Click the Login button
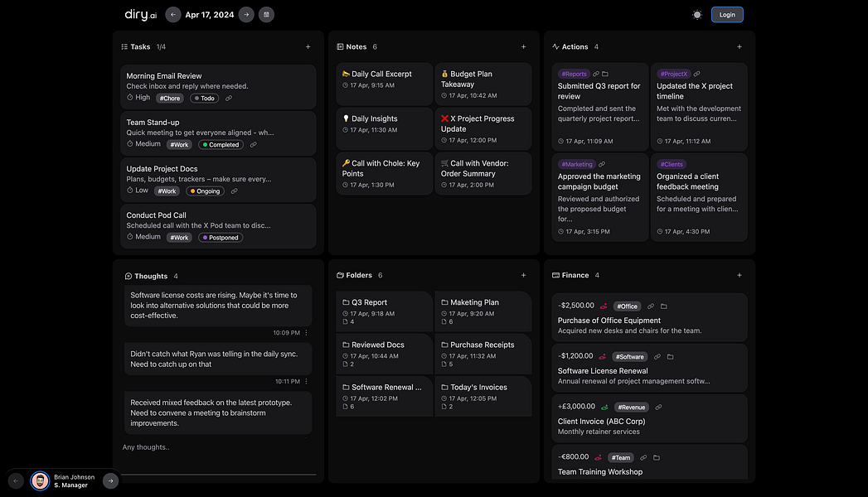 727,14
